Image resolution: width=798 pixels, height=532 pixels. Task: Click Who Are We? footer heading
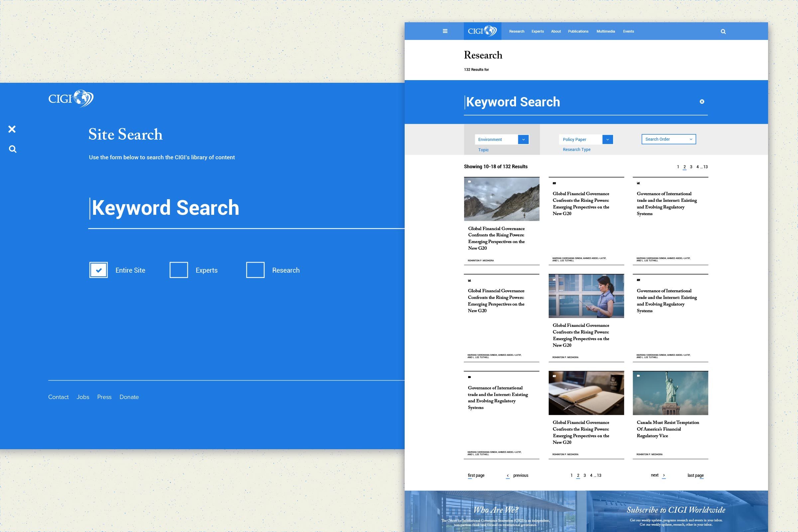point(496,510)
